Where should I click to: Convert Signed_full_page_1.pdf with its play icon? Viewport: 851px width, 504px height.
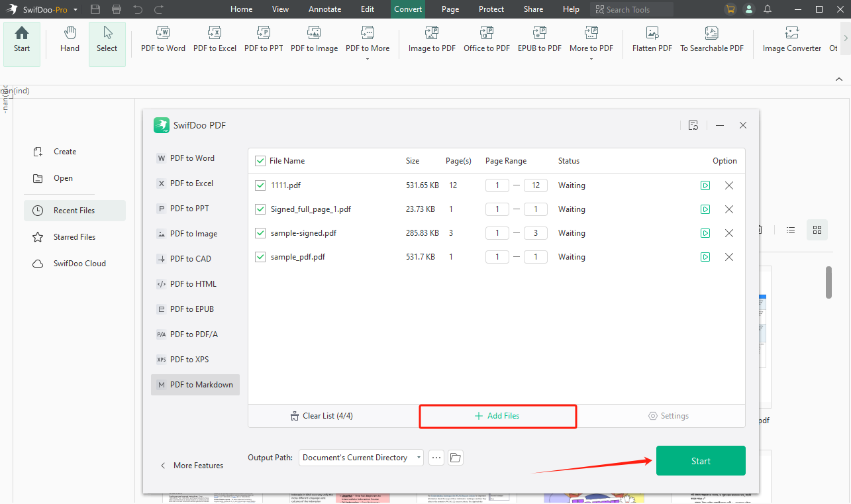[x=705, y=209]
